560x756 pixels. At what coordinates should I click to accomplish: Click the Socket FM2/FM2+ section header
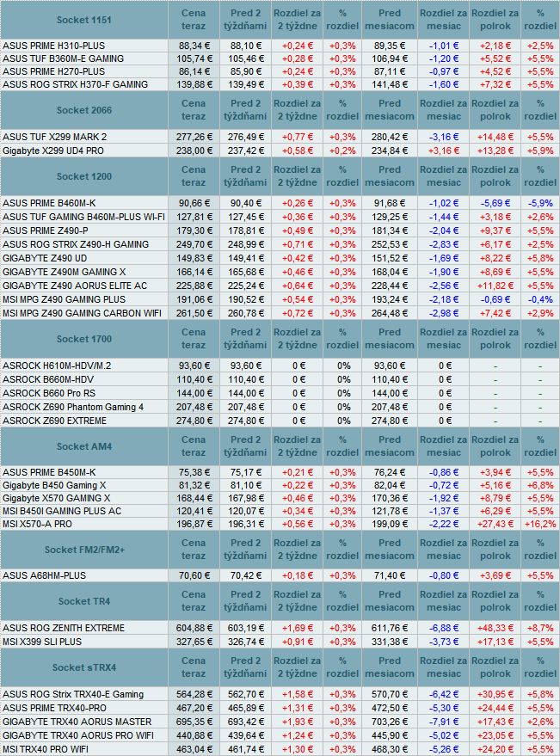tap(83, 550)
